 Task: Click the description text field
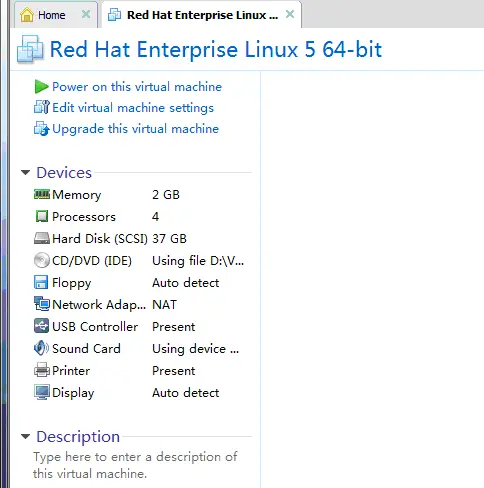135,465
